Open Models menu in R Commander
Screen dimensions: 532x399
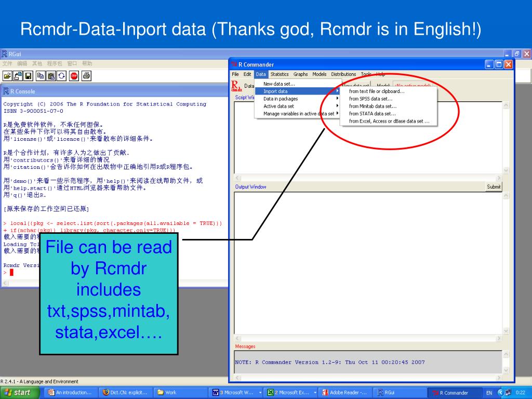point(320,74)
